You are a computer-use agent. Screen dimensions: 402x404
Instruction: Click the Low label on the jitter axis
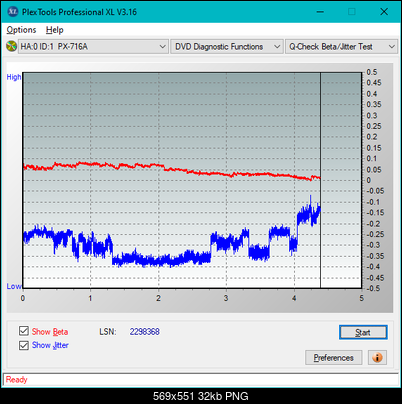click(14, 286)
